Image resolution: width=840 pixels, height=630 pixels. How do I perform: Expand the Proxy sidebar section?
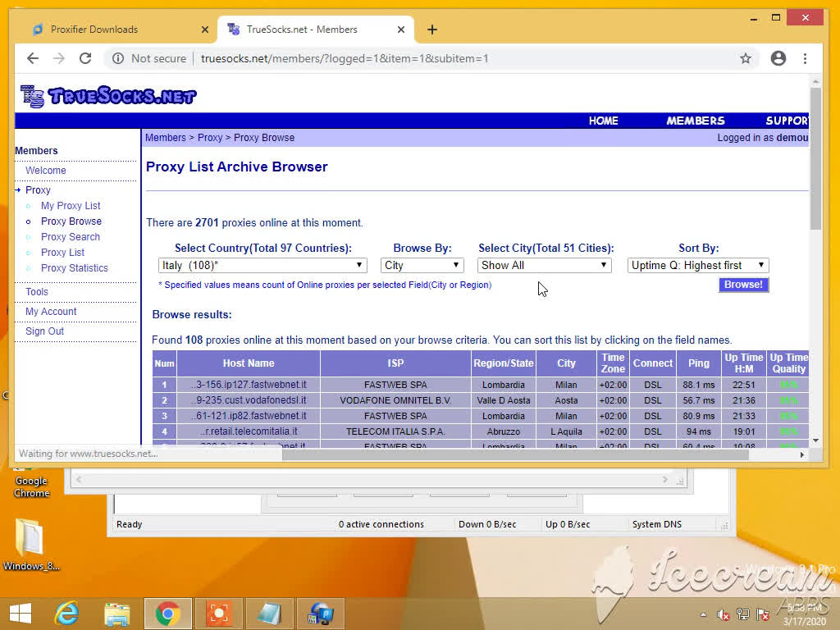[x=38, y=190]
